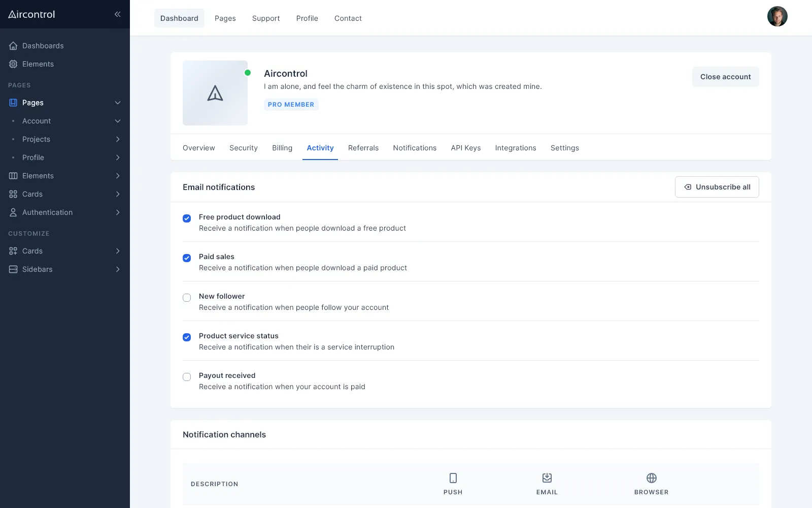Collapse the sidebar with double-chevron icon

(117, 14)
